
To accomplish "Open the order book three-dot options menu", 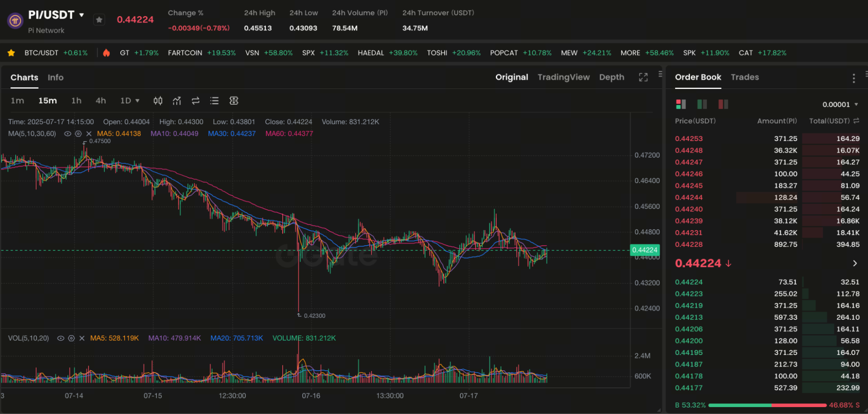I will click(854, 78).
